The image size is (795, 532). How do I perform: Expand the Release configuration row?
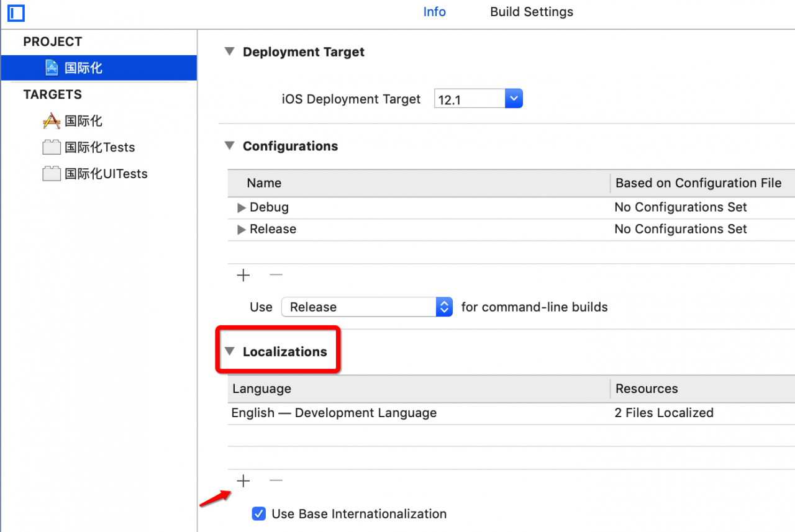coord(242,230)
